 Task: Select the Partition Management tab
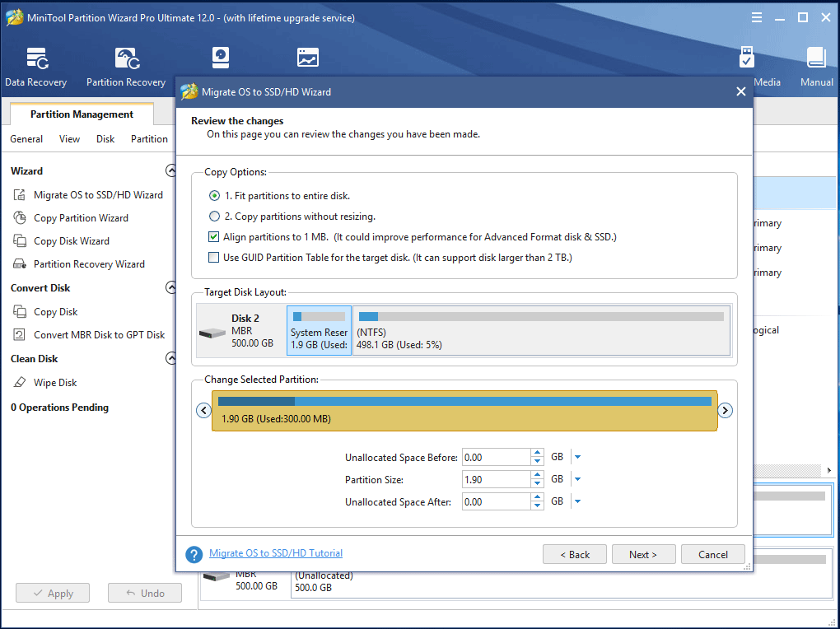coord(82,114)
